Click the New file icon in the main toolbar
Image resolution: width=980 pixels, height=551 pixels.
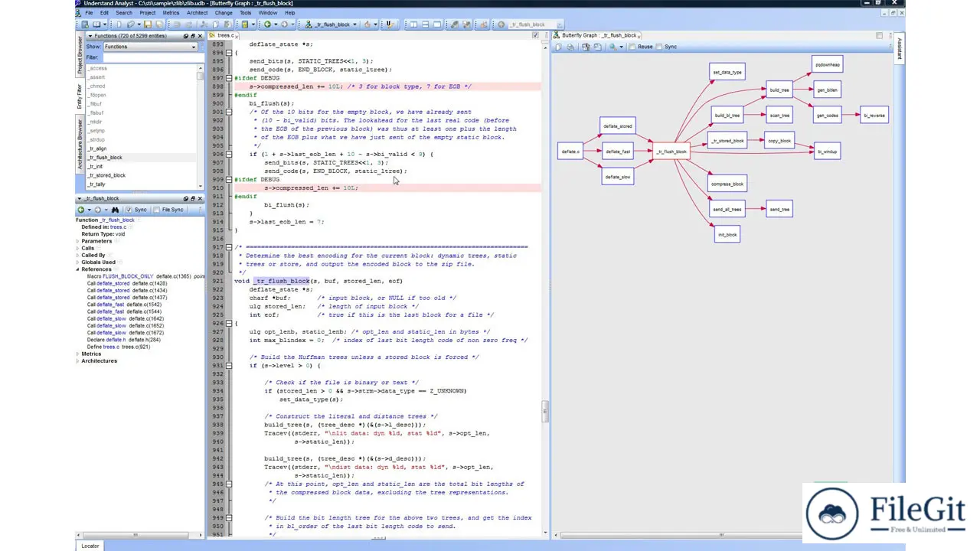[x=119, y=24]
